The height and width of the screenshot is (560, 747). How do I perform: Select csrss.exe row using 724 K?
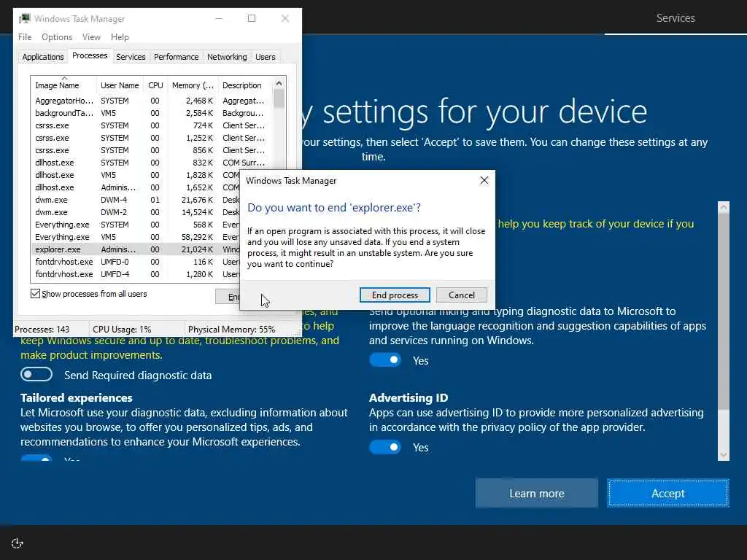tap(152, 125)
